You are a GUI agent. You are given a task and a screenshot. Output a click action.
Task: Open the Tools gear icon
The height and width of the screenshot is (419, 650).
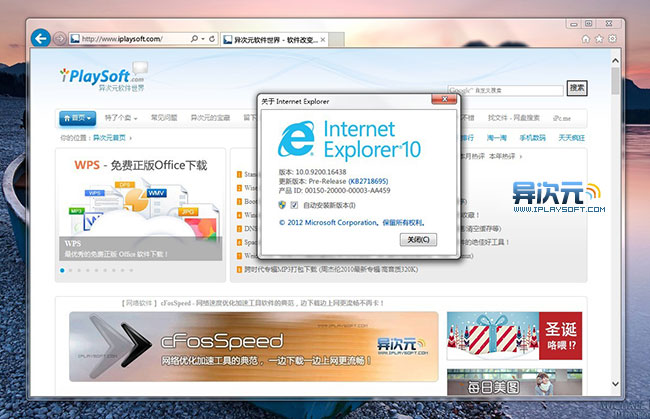pyautogui.click(x=612, y=39)
